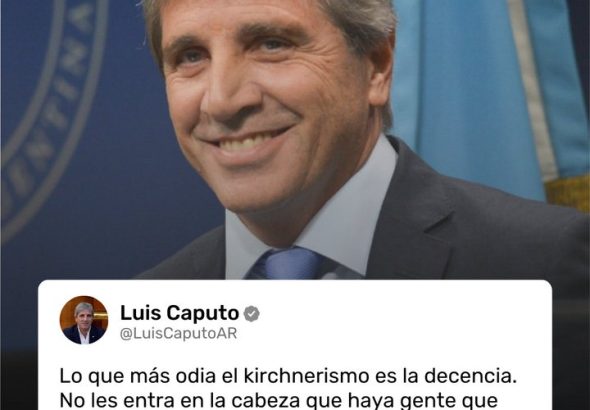This screenshot has height=410, width=590.
Task: Click the word "kirchnerismo" in the tweet
Action: tap(306, 376)
